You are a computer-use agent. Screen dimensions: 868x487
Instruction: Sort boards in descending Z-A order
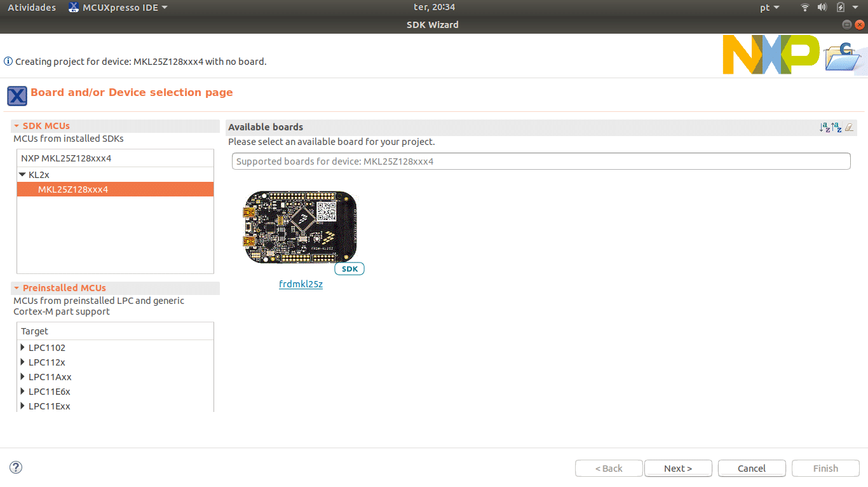pyautogui.click(x=836, y=127)
